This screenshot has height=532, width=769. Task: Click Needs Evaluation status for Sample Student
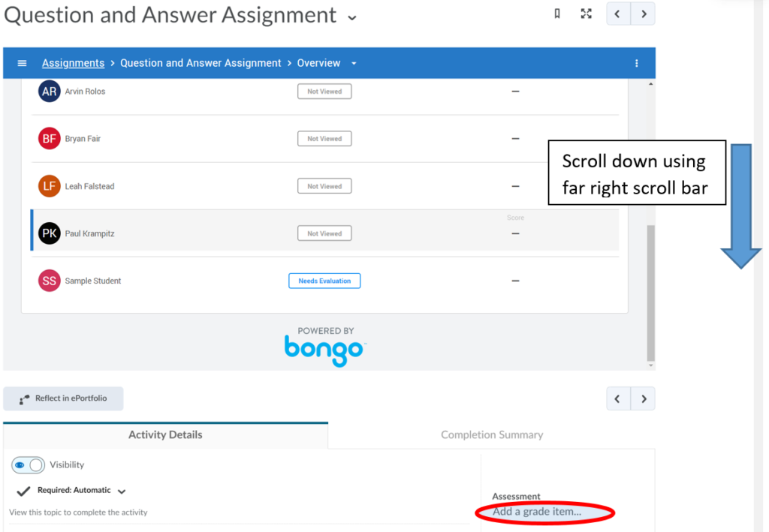(324, 281)
